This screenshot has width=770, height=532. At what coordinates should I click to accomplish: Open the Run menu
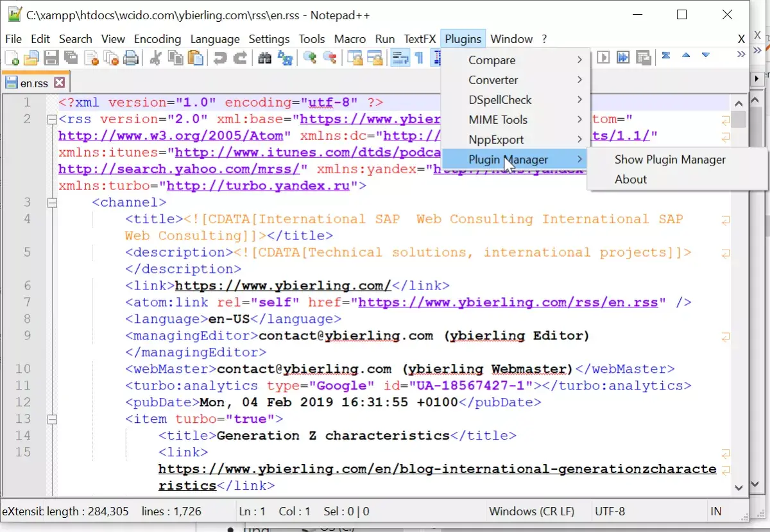coord(385,39)
